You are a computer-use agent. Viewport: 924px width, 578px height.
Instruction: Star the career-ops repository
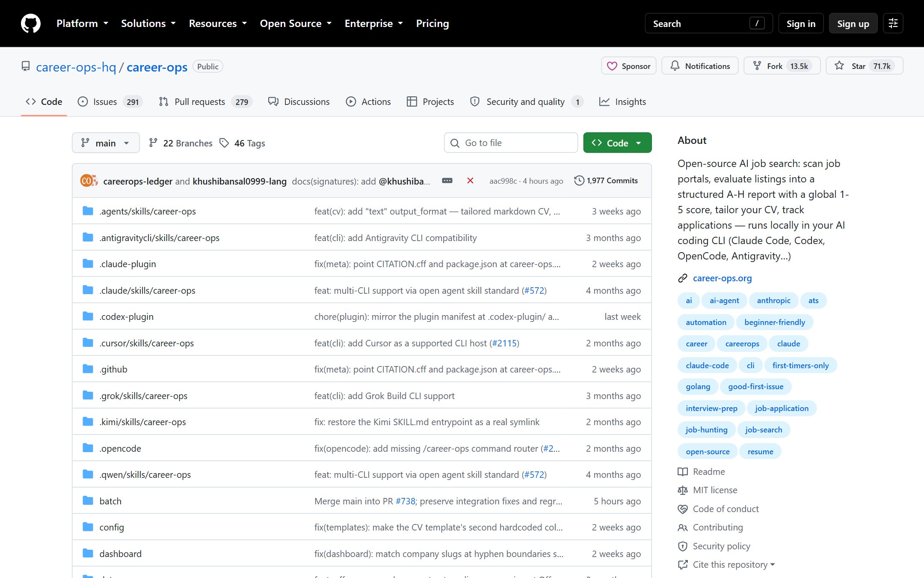point(864,66)
